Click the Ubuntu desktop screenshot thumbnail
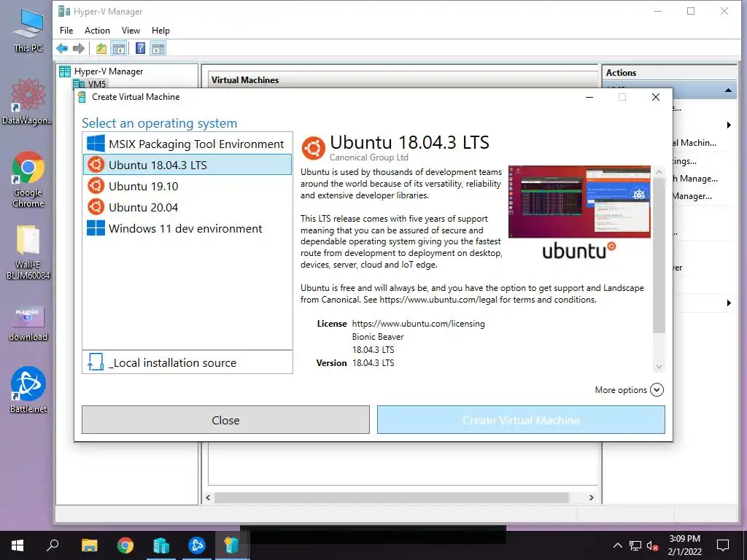747x560 pixels. 579,201
